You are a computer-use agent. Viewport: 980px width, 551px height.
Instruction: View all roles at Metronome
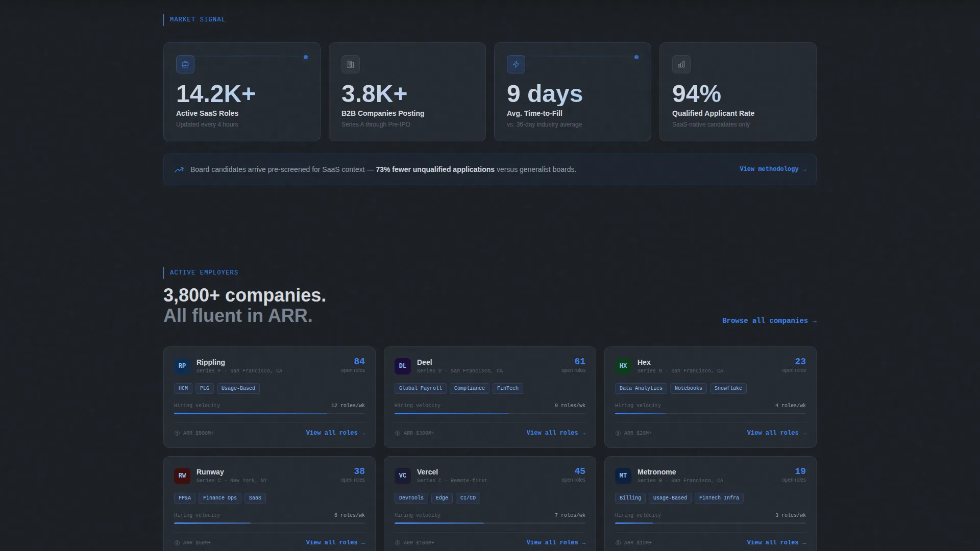point(776,542)
